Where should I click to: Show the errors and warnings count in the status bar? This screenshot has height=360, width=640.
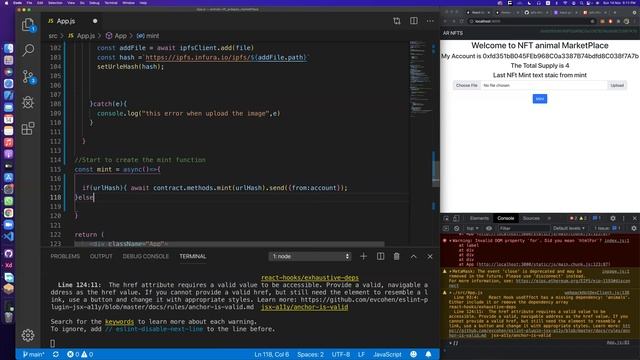(80, 354)
